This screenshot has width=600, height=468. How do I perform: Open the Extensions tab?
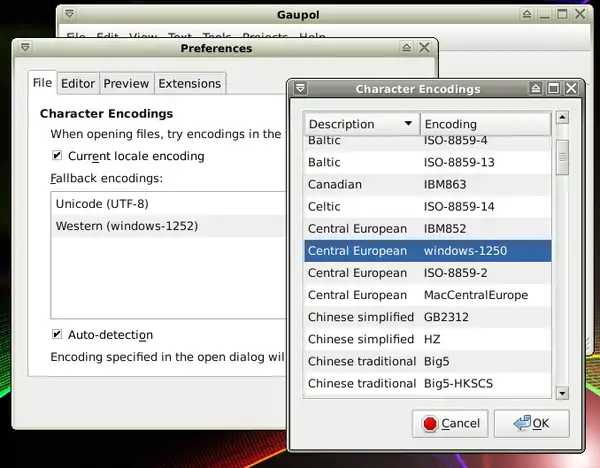pos(190,84)
